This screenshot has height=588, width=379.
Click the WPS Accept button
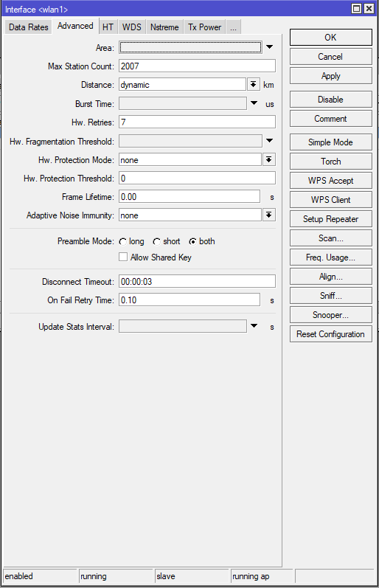pos(330,180)
